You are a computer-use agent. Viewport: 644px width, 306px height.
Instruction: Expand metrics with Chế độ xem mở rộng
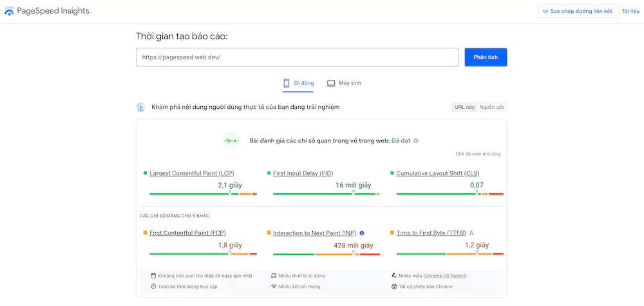478,154
